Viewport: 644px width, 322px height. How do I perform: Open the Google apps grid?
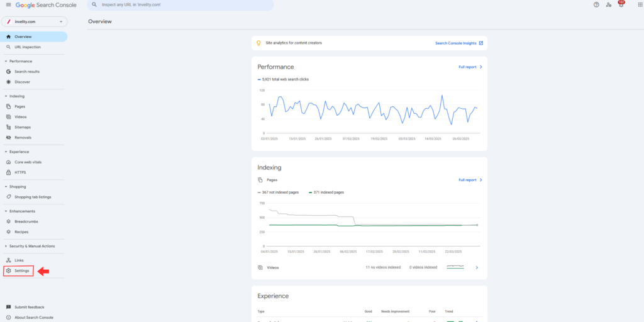(x=640, y=4)
